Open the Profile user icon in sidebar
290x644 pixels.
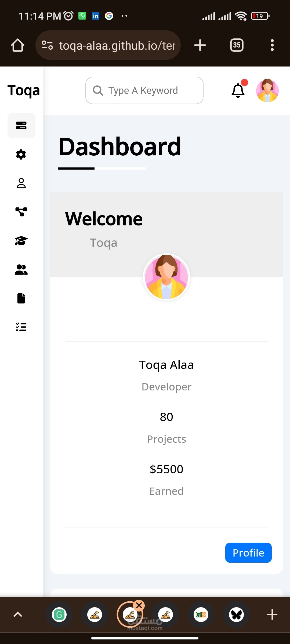tap(21, 183)
